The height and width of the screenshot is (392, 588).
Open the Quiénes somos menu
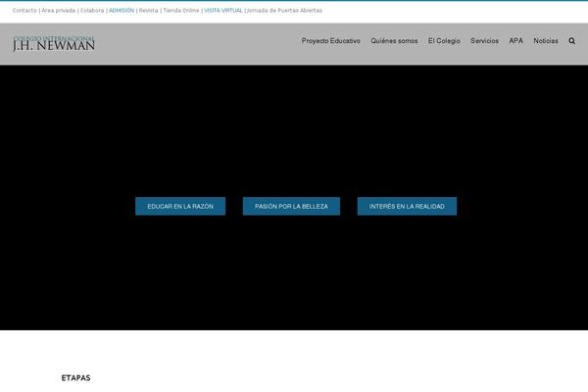pos(394,41)
